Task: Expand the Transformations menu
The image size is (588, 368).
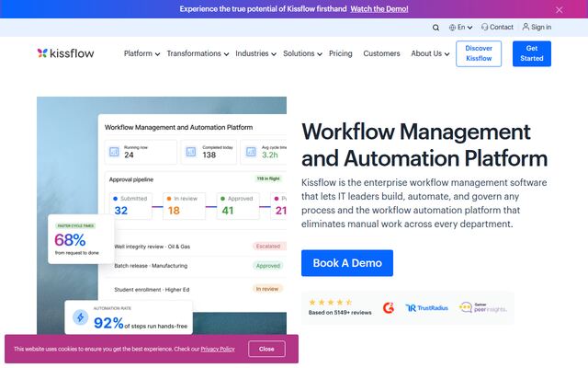Action: pyautogui.click(x=198, y=53)
